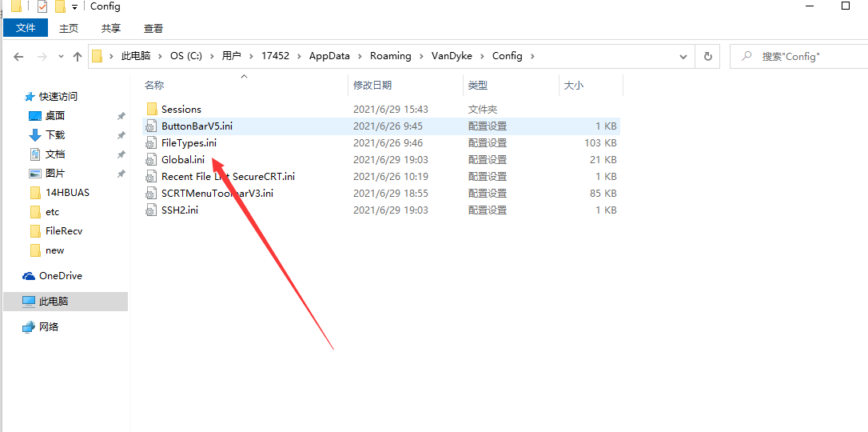Open the recent locations dropdown arrow
The height and width of the screenshot is (432, 868).
coord(61,57)
